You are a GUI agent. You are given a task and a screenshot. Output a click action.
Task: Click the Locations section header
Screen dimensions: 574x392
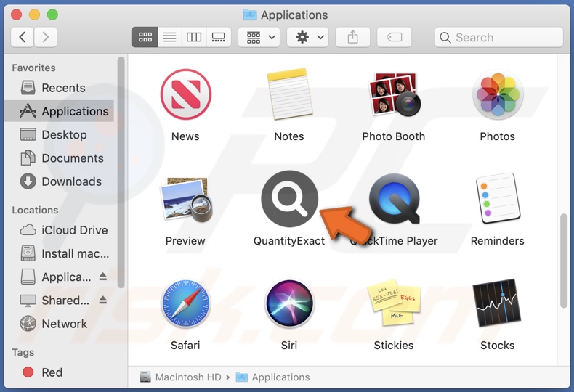click(x=35, y=210)
